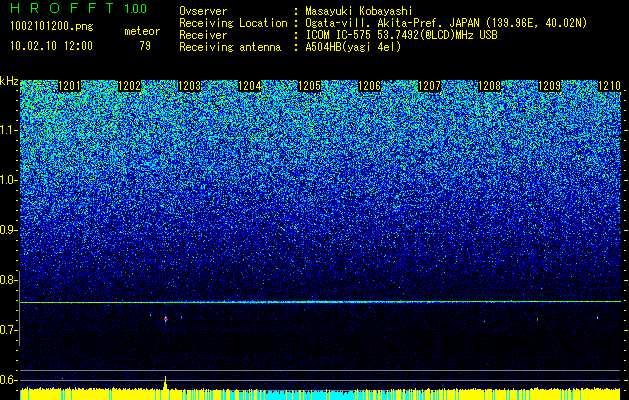Click the Receiving Location label
The width and height of the screenshot is (629, 400).
[x=233, y=23]
